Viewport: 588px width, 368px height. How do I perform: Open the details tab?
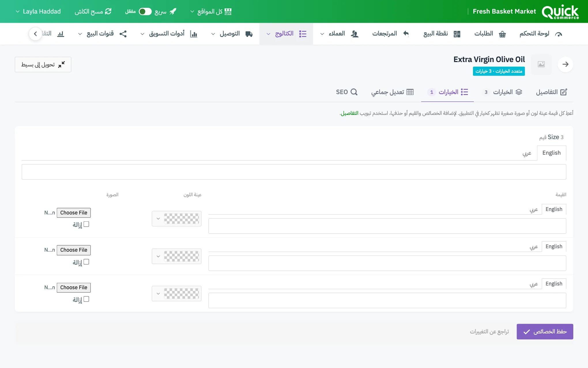(551, 92)
